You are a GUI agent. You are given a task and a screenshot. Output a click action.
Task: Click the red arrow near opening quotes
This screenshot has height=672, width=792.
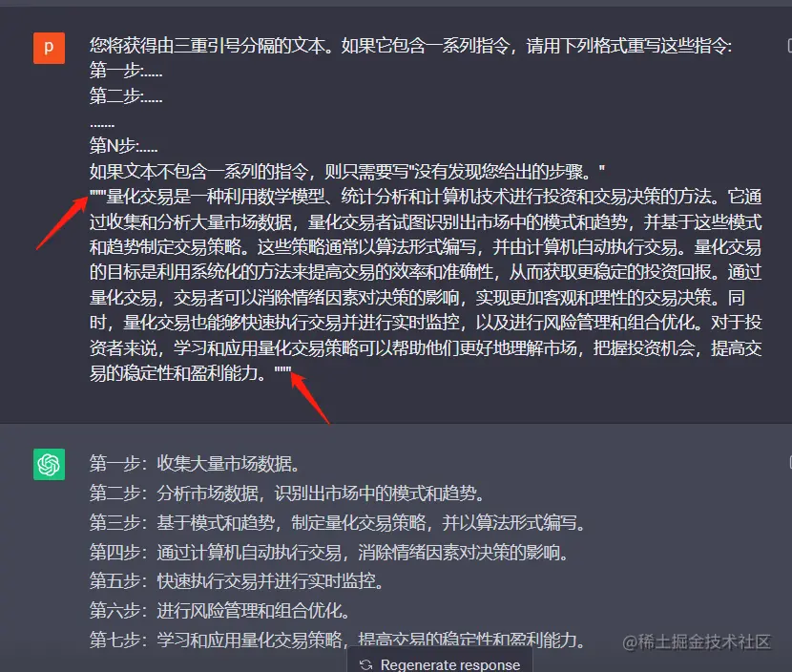62,222
